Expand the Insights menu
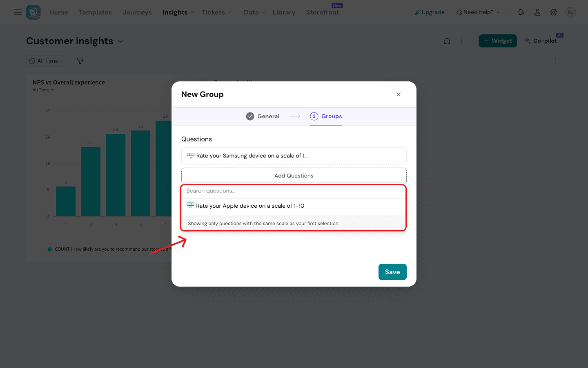 [x=178, y=12]
